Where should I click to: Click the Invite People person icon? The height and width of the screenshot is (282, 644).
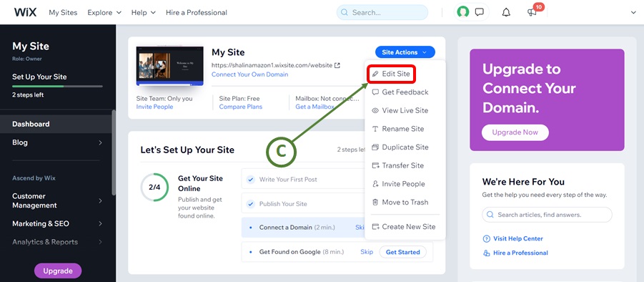pyautogui.click(x=375, y=184)
